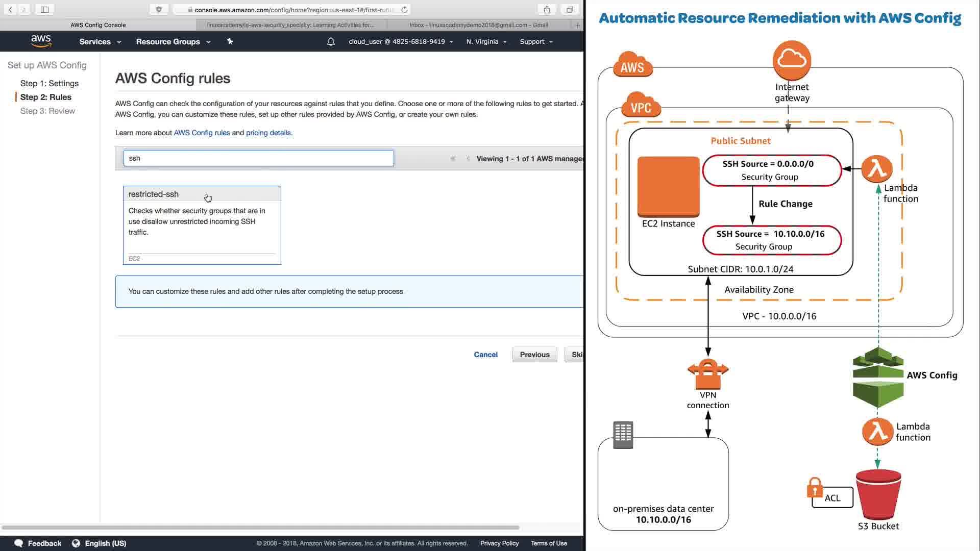This screenshot has width=980, height=551.
Task: Reload the page with refresh icon
Action: click(x=404, y=10)
